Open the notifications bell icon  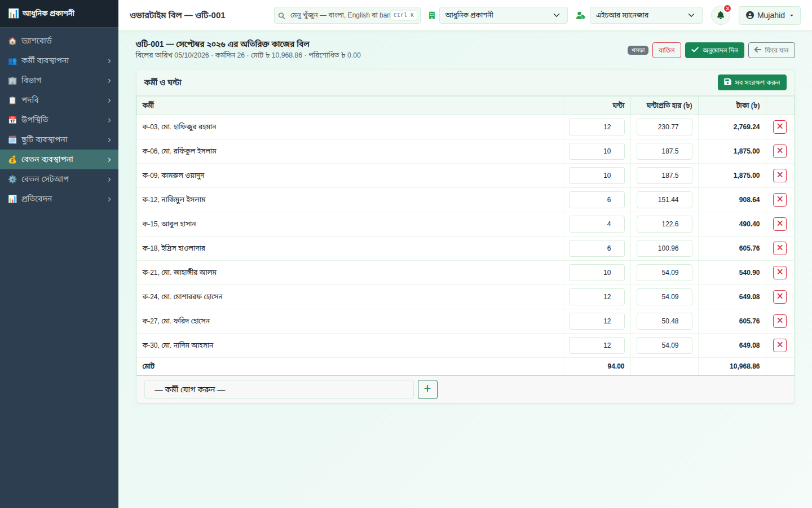tap(720, 15)
